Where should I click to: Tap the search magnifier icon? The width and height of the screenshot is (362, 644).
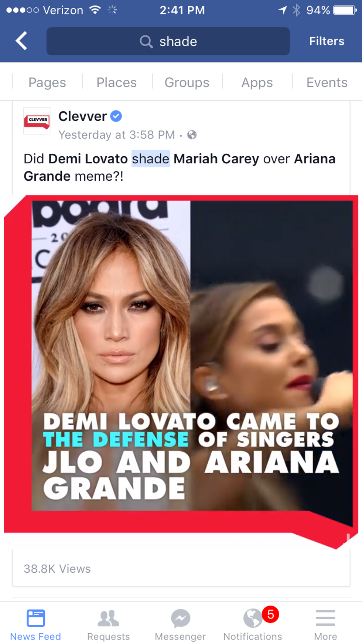pos(146,41)
